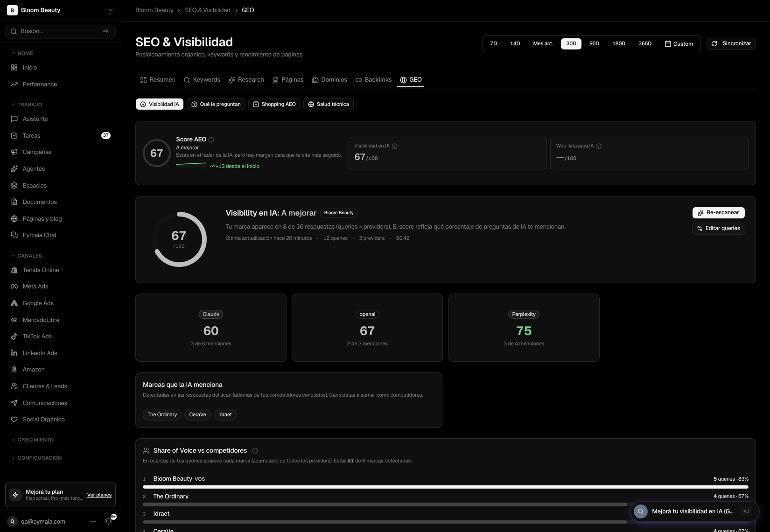770x532 pixels.
Task: Select the Mes act. date range
Action: pyautogui.click(x=543, y=44)
